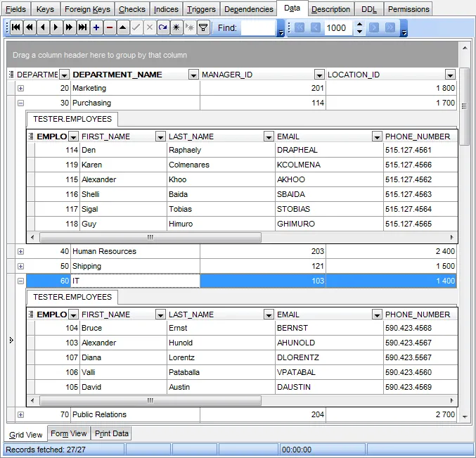Go to last page of records
Image resolution: width=476 pixels, height=458 pixels.
click(x=390, y=27)
